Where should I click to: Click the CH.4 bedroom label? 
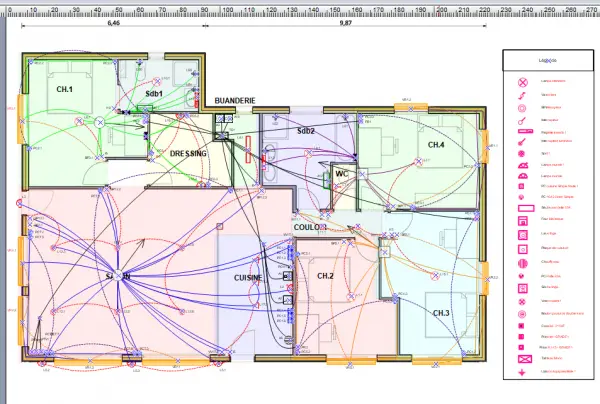click(x=436, y=145)
